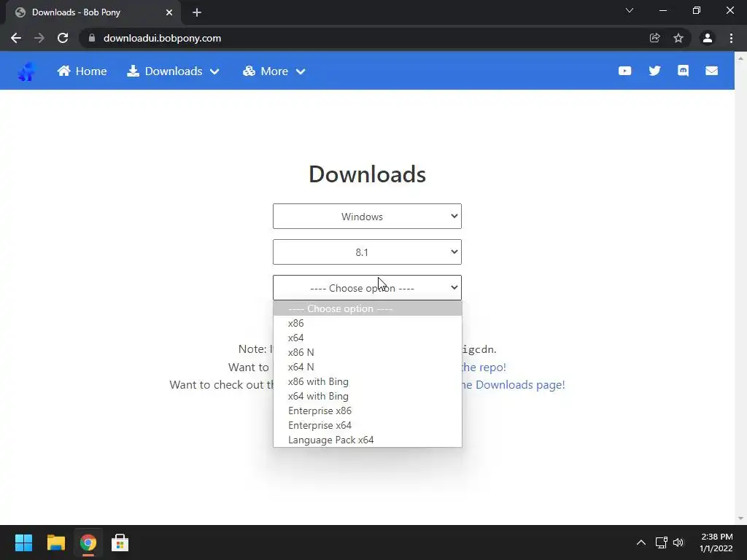Screen dimensions: 747x560
Task: Follow the Downloads page link
Action: [513, 385]
